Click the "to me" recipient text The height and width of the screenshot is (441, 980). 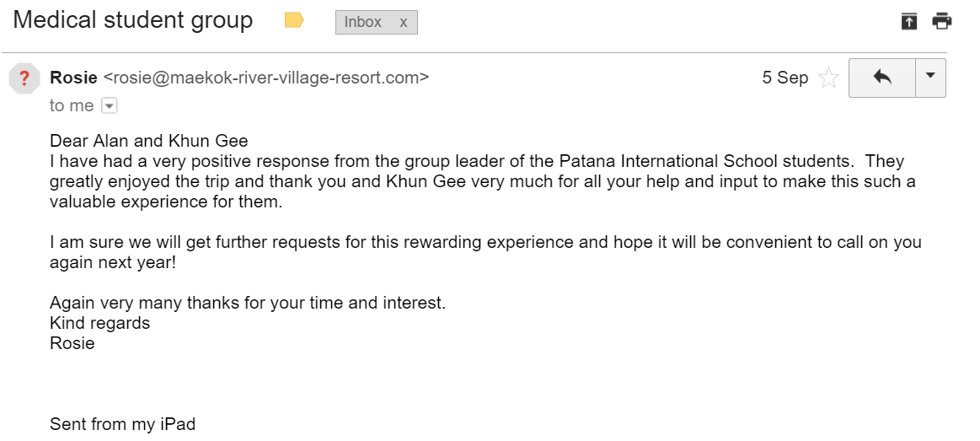click(72, 105)
